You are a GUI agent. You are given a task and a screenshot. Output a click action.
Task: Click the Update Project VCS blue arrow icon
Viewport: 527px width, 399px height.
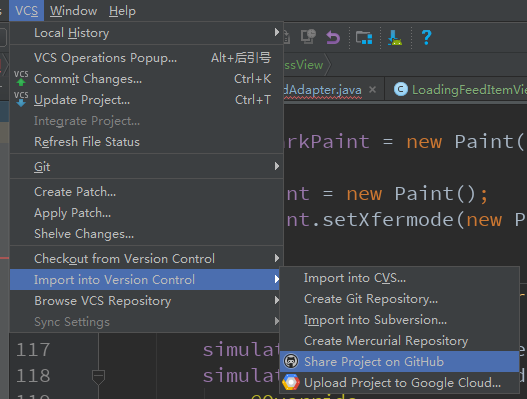21,99
